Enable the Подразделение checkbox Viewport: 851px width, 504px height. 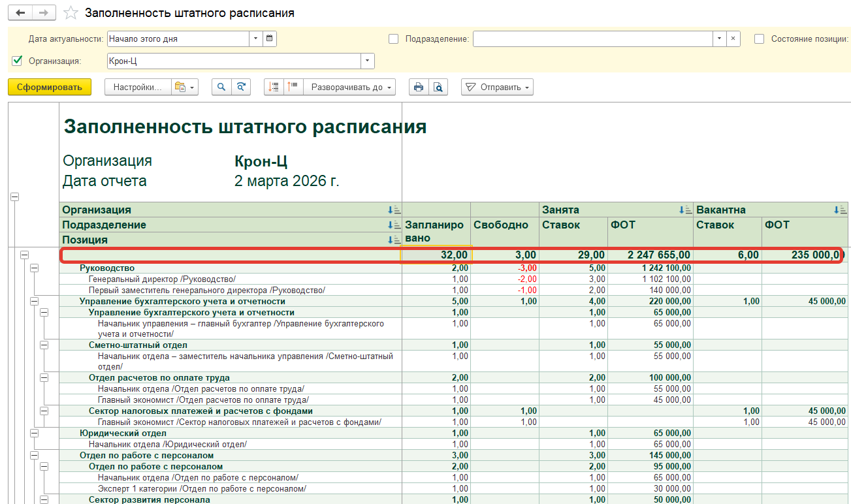[393, 39]
